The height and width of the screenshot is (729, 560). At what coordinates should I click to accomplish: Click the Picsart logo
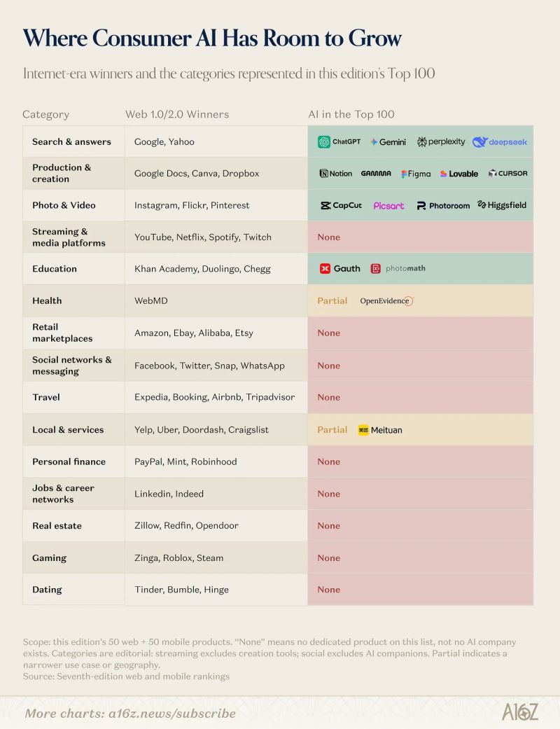388,205
